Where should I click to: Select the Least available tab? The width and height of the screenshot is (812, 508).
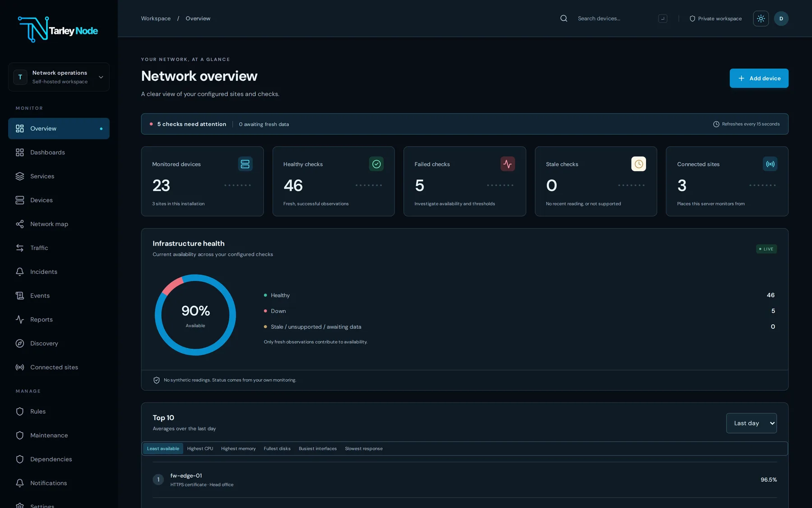point(163,449)
